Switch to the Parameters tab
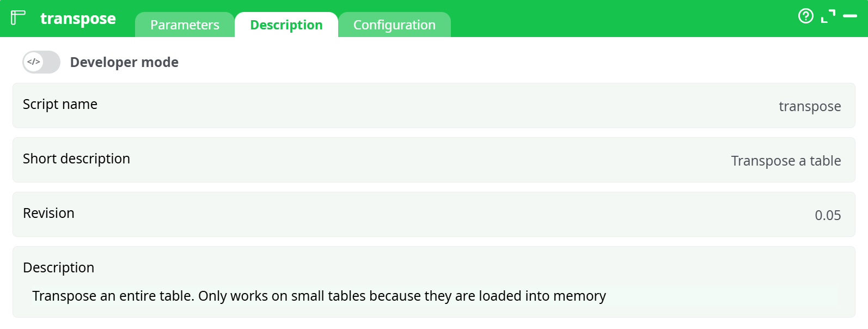 pos(185,25)
